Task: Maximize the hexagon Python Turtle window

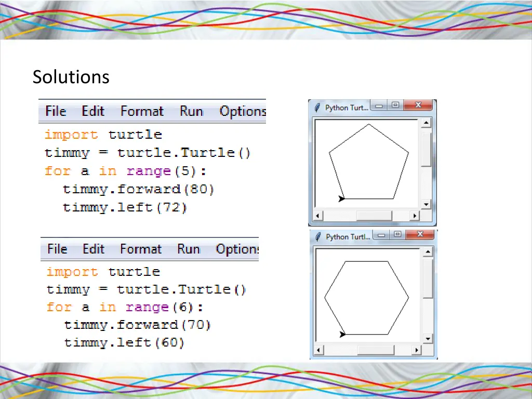Action: pos(397,234)
